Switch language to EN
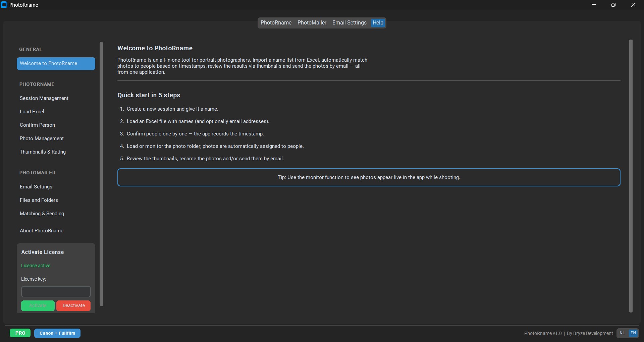644x342 pixels. coord(633,333)
